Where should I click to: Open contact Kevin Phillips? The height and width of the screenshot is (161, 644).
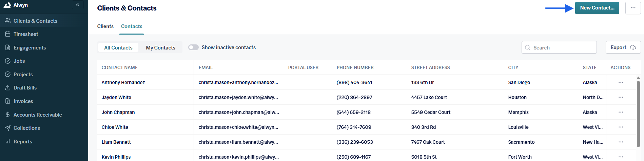pyautogui.click(x=116, y=157)
